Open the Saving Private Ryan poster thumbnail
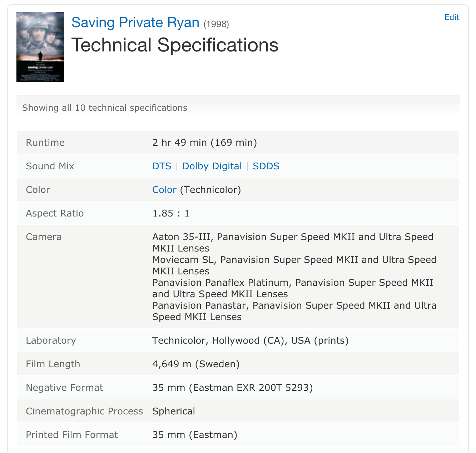Viewport: 476px width, 453px height. point(40,47)
